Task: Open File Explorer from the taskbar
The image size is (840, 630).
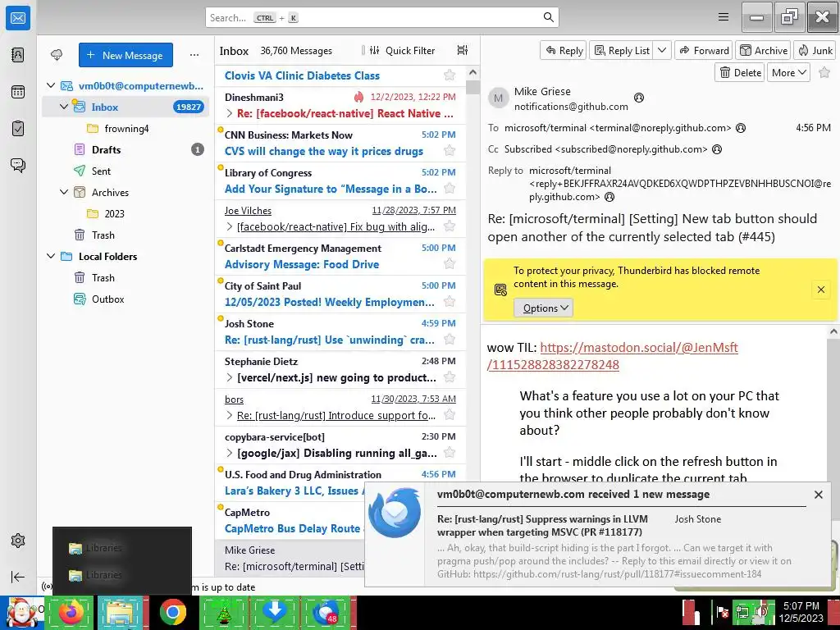Action: (x=121, y=612)
